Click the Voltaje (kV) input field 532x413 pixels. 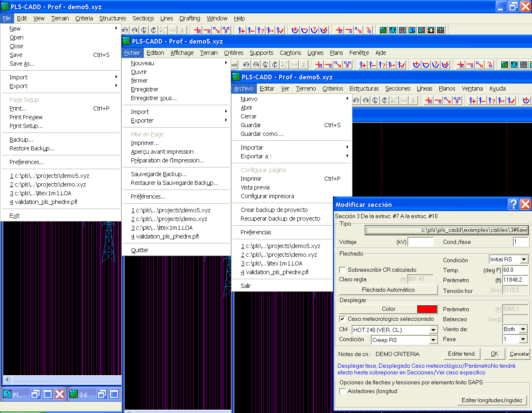[421, 242]
